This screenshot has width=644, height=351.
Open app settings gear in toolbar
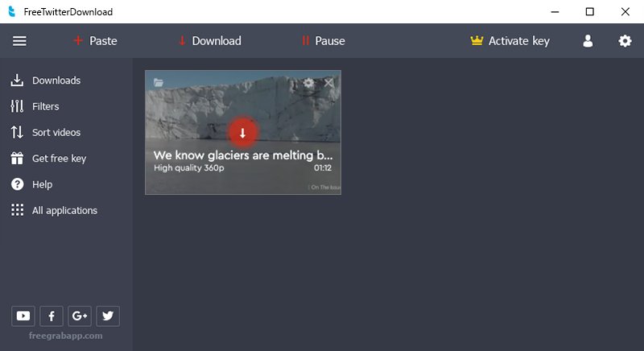[x=625, y=41]
